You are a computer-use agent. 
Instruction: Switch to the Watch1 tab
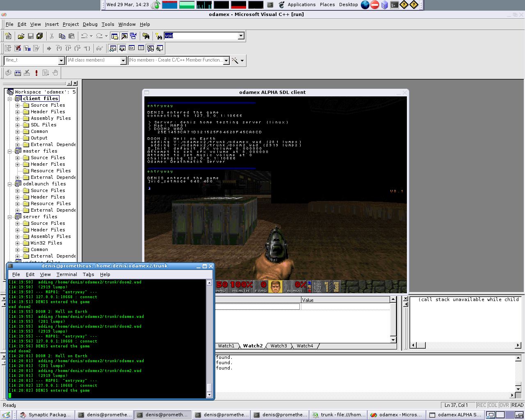pyautogui.click(x=226, y=346)
